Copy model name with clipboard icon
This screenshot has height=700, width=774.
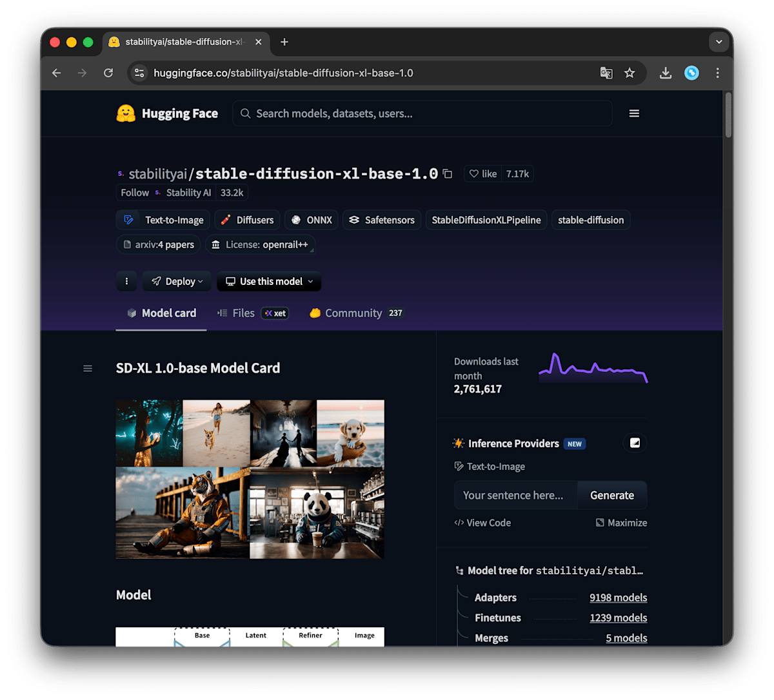[448, 174]
